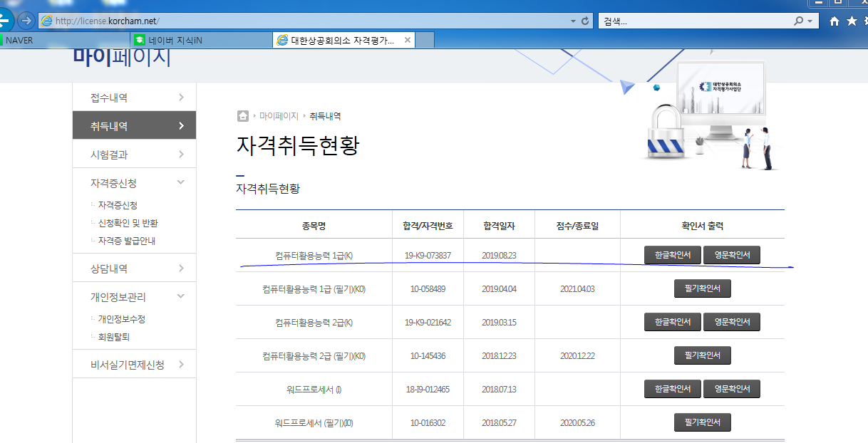Image resolution: width=868 pixels, height=443 pixels.
Task: Click 필기확인서 for 컴퓨터활용능력 2급 필기
Action: click(x=703, y=355)
